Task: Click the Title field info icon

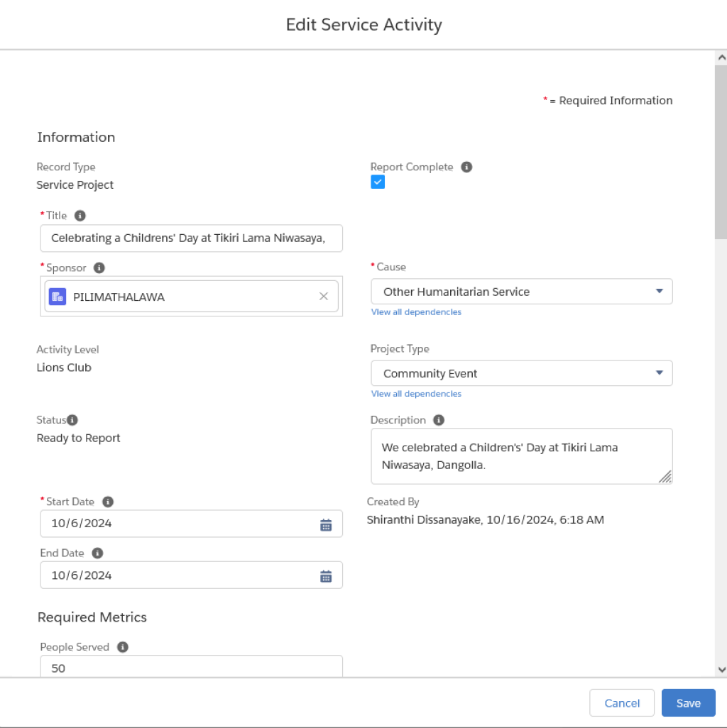Action: tap(80, 216)
